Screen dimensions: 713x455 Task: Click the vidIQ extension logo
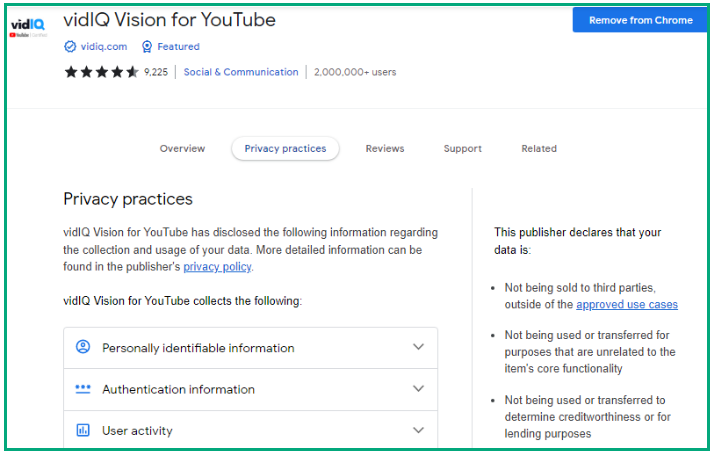(x=28, y=27)
